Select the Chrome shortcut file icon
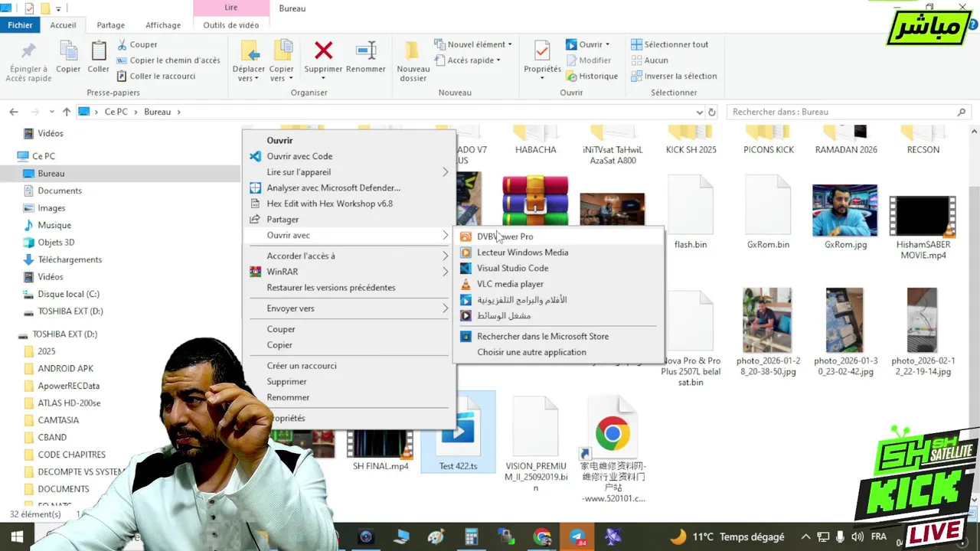 tap(612, 435)
